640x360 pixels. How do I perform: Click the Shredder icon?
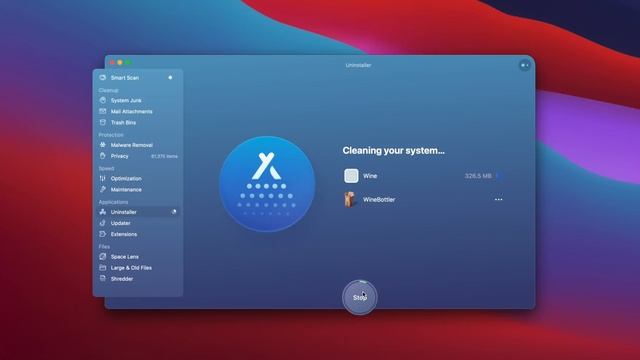(103, 278)
